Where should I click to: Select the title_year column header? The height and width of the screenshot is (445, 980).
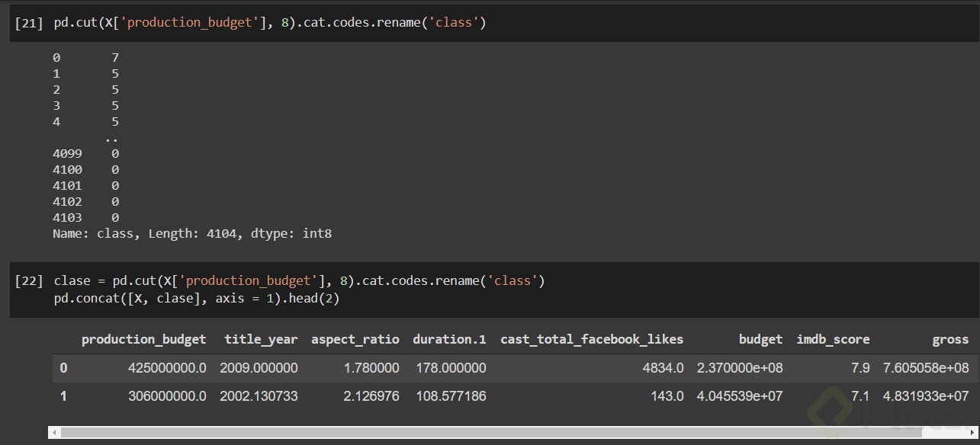[261, 340]
